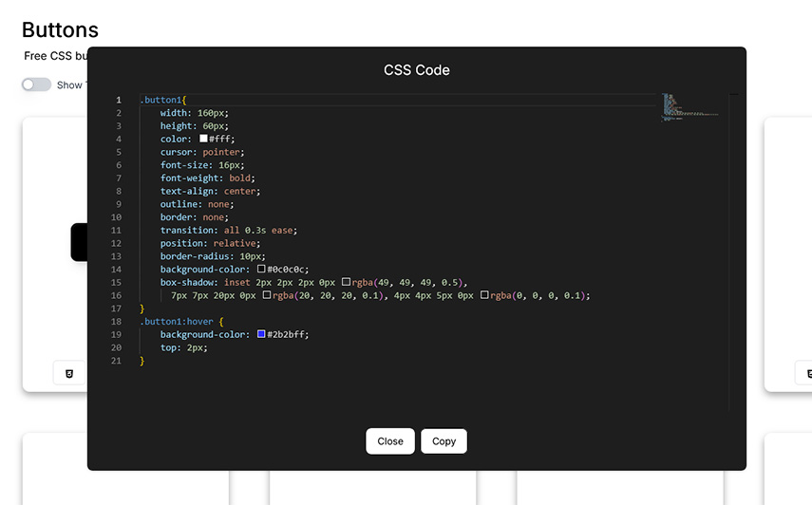Click the rgba(49, 49, 49, 0.5) swatch
The height and width of the screenshot is (505, 812).
(x=346, y=283)
